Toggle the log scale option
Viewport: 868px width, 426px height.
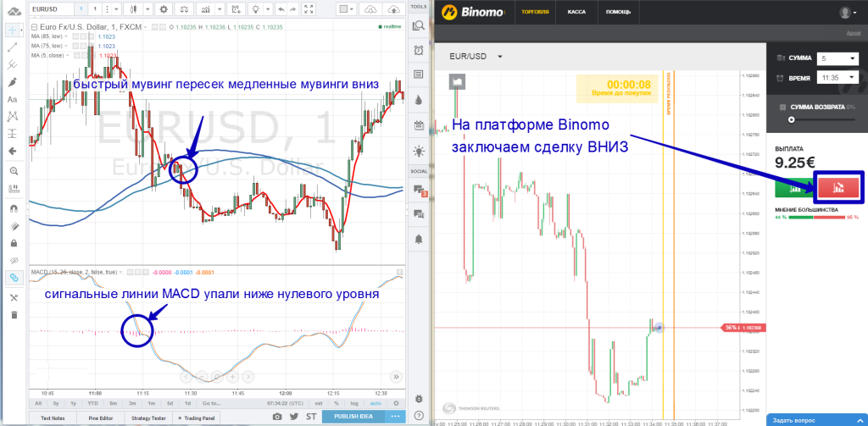coord(354,403)
